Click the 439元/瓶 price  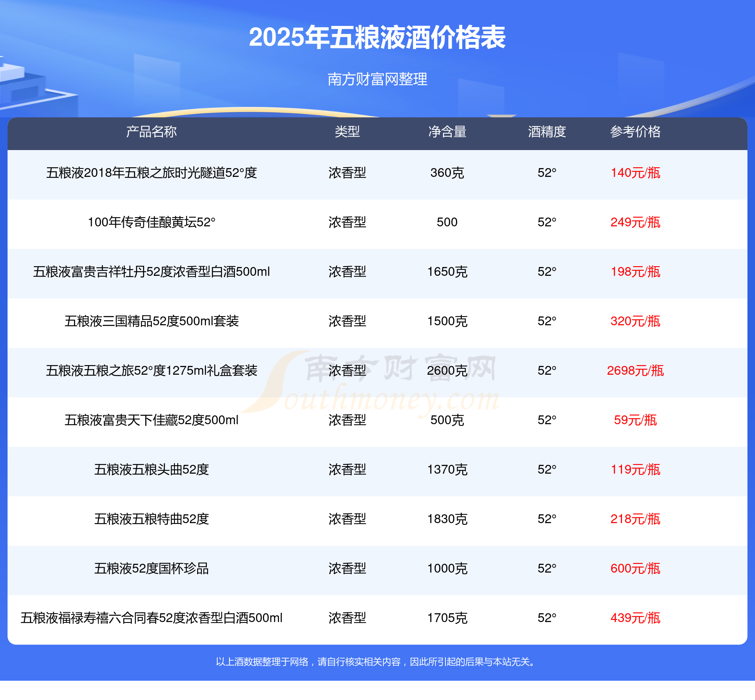[635, 618]
